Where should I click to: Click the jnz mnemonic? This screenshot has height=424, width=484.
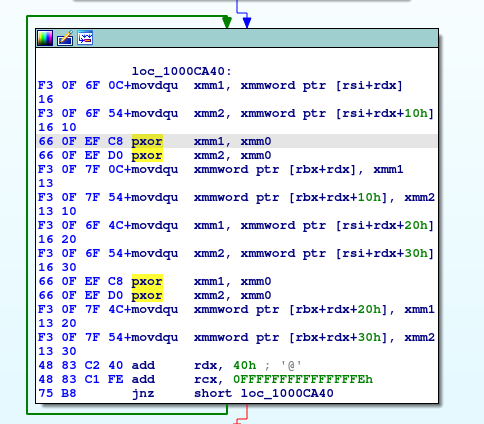(143, 393)
